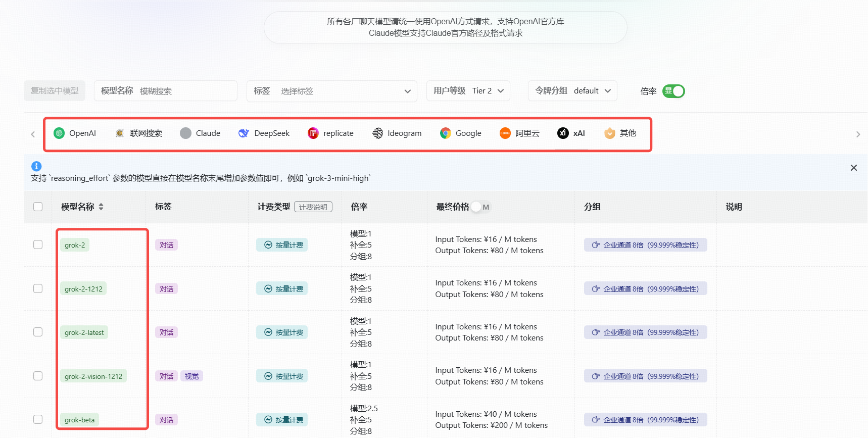Click the OpenAI logo icon

click(x=59, y=133)
